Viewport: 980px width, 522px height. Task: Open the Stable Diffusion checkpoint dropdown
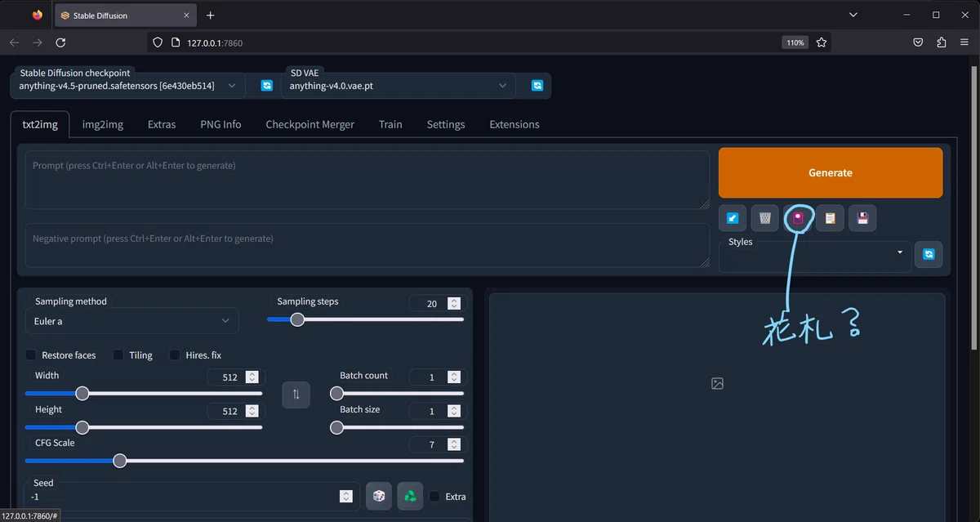(128, 86)
